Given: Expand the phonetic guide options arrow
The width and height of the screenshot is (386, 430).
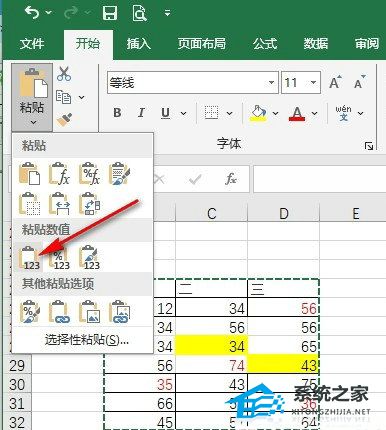Looking at the screenshot, I should tap(360, 113).
